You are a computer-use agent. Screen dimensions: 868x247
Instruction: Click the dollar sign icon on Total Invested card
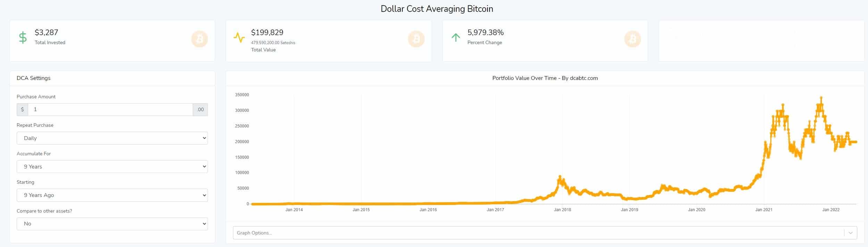coord(23,38)
